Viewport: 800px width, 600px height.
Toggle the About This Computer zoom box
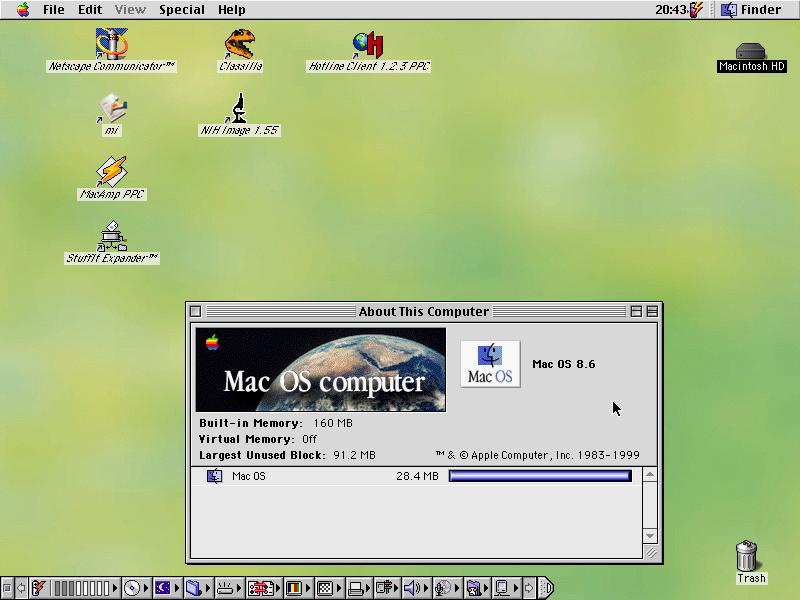[x=636, y=312]
